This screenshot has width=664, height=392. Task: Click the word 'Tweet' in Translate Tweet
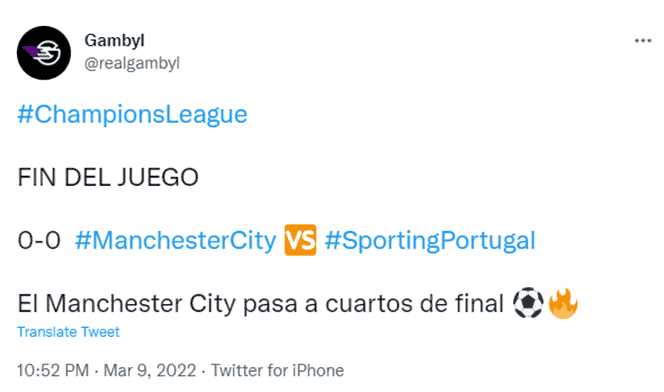[x=100, y=332]
